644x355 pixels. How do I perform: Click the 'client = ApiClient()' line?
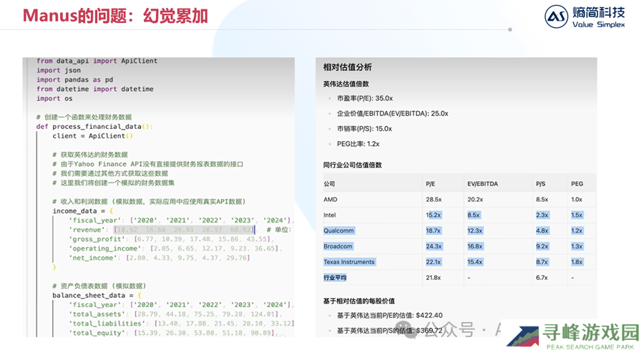92,136
